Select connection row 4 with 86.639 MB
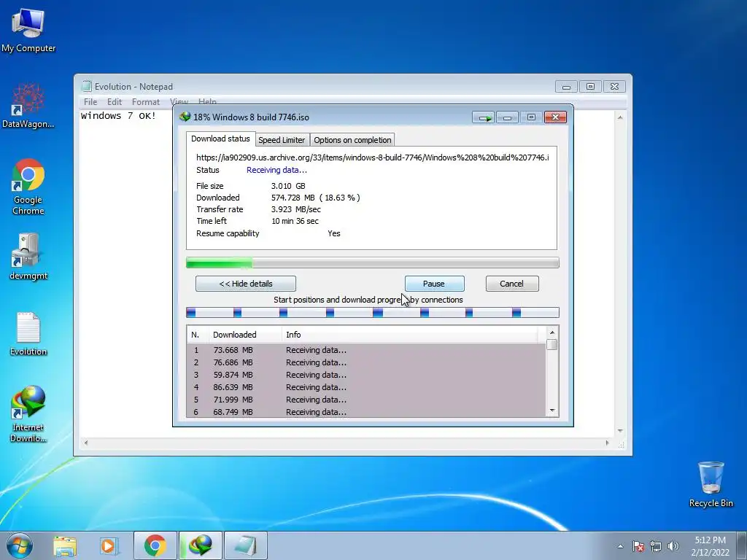Image resolution: width=747 pixels, height=560 pixels. pos(366,387)
